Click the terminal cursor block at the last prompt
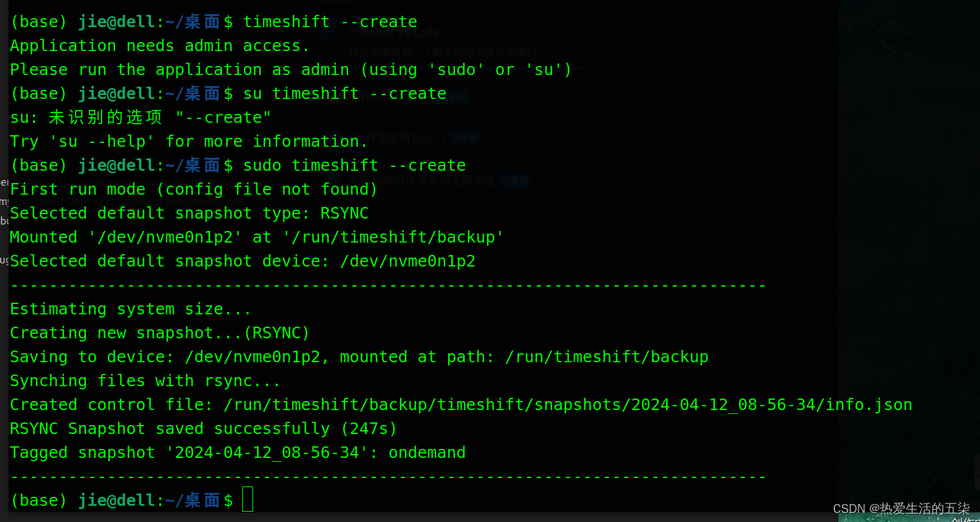Image resolution: width=980 pixels, height=522 pixels. (x=247, y=499)
